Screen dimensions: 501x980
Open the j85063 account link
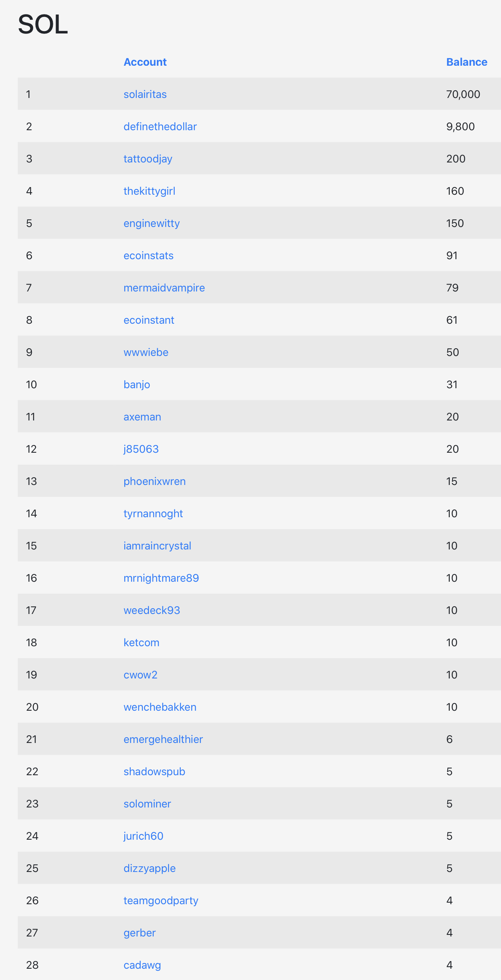(141, 449)
